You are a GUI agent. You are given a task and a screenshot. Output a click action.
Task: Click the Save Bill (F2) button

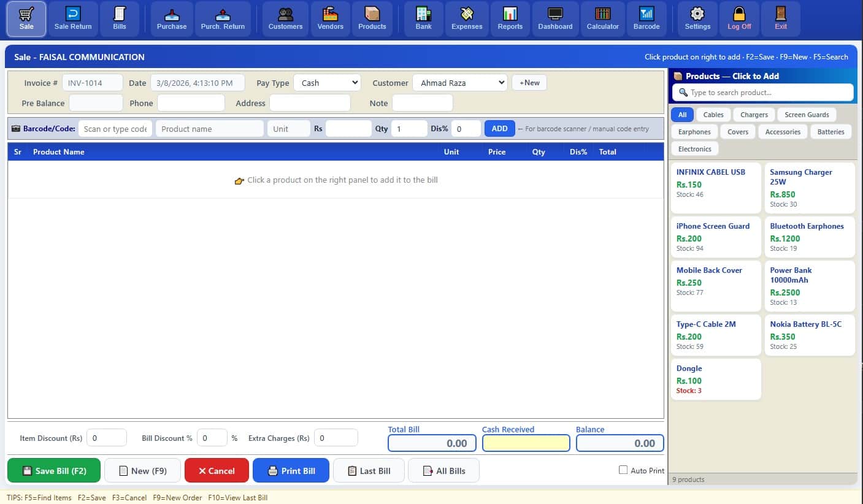(53, 470)
